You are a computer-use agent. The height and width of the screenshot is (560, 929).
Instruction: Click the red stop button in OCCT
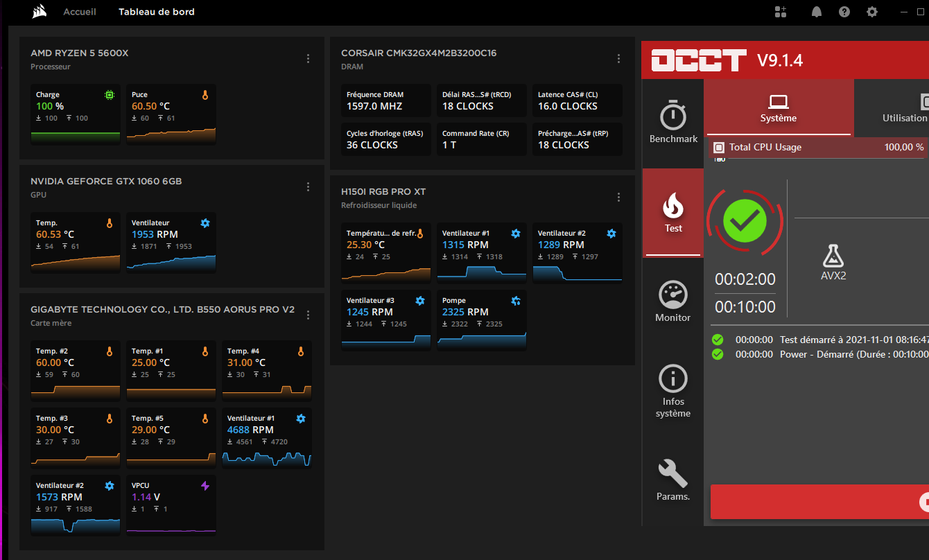(819, 502)
